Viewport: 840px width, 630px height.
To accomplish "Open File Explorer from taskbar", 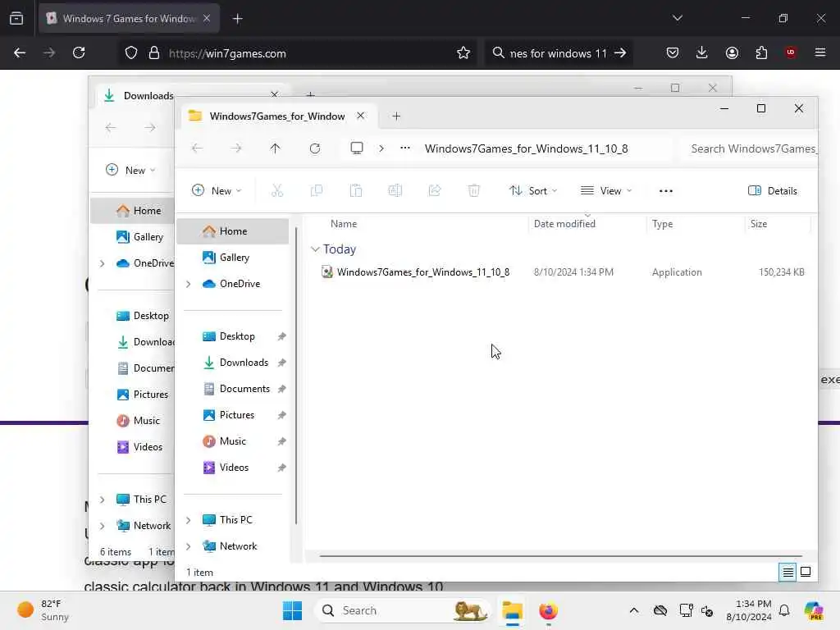I will (x=512, y=610).
